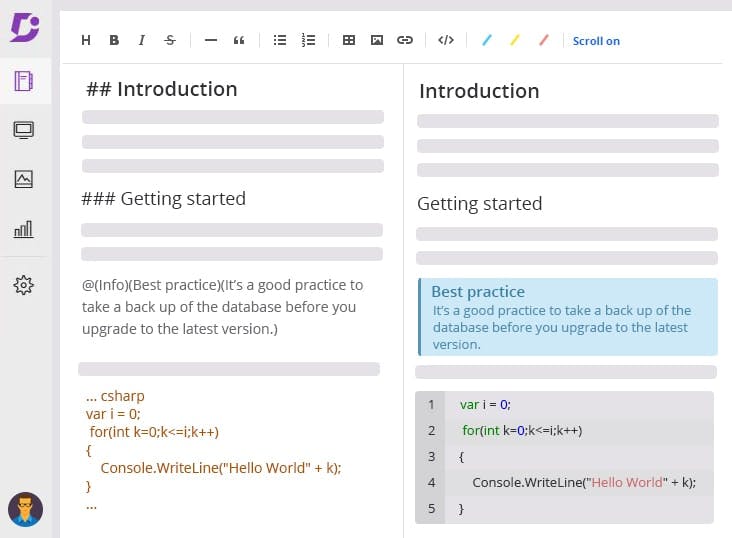
Task: Click the Console.WriteLine line in editor
Action: pyautogui.click(x=221, y=468)
